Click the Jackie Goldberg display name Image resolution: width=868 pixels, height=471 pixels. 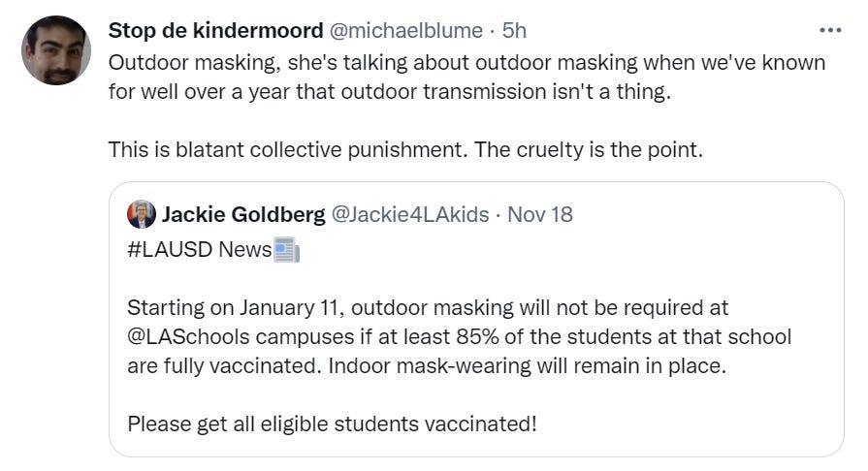click(x=243, y=214)
